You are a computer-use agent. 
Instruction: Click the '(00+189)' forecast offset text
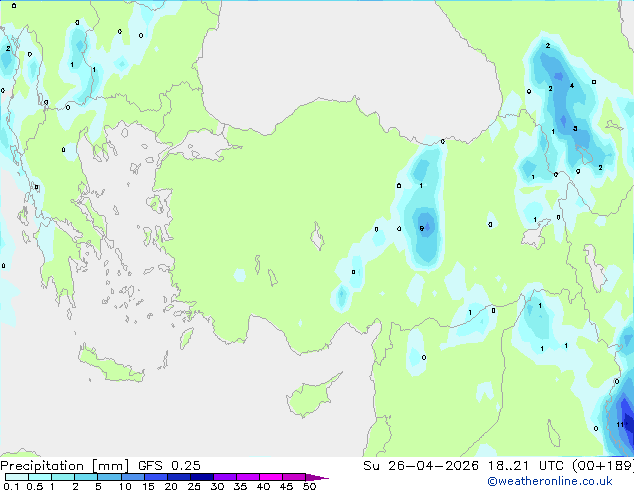602,466
